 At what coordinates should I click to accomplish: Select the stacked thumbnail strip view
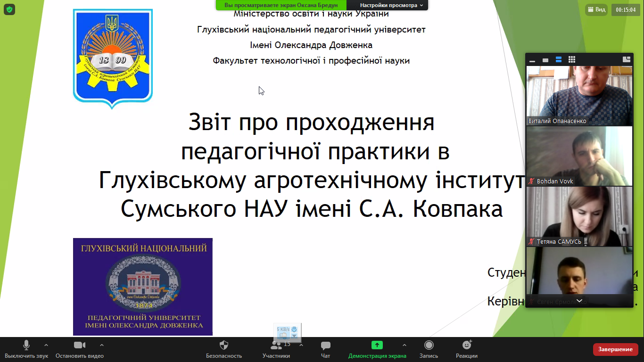pyautogui.click(x=559, y=60)
